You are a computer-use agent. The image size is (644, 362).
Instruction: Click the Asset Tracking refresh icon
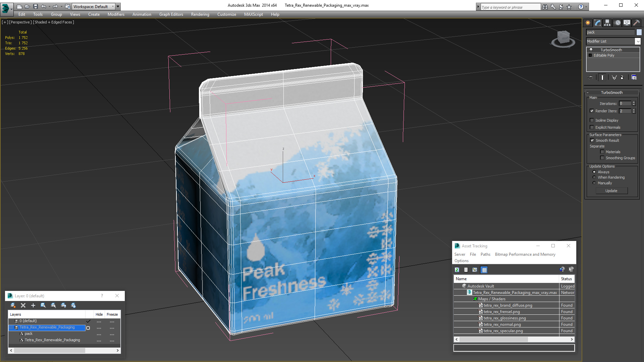coord(457,270)
